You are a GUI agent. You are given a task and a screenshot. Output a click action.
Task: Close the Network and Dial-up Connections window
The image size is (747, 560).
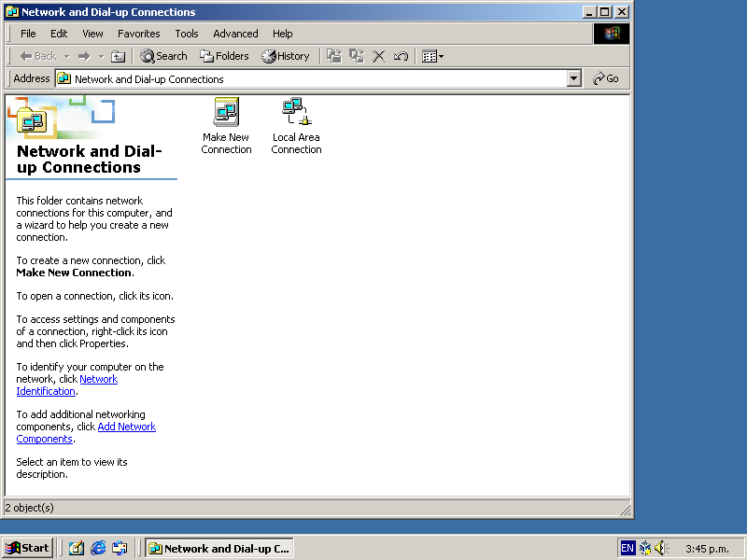click(x=622, y=12)
